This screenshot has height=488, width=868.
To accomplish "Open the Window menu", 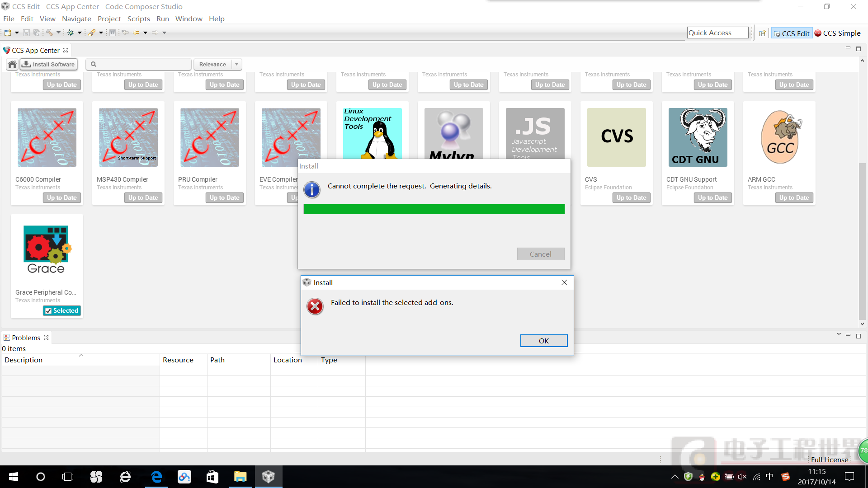I will click(x=189, y=19).
